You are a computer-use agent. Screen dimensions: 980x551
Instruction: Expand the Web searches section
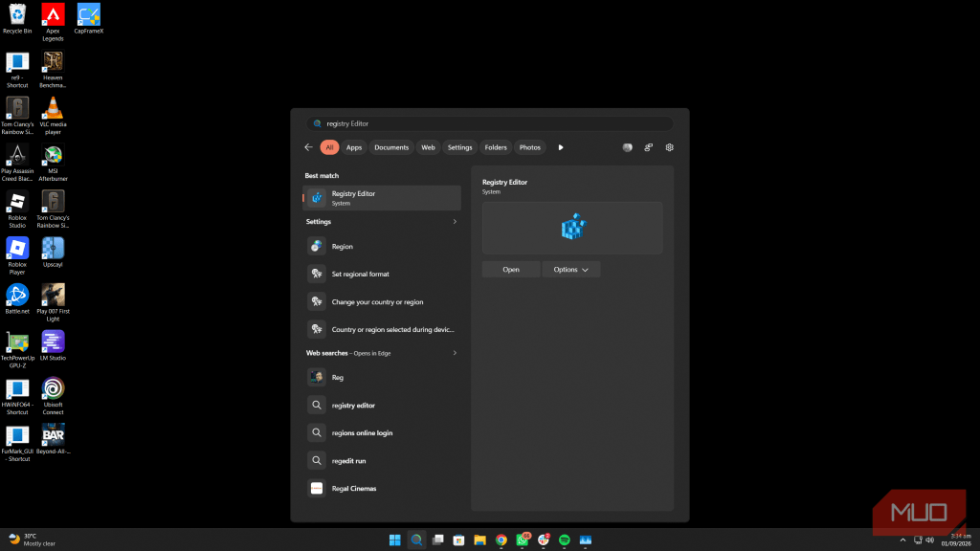tap(455, 353)
